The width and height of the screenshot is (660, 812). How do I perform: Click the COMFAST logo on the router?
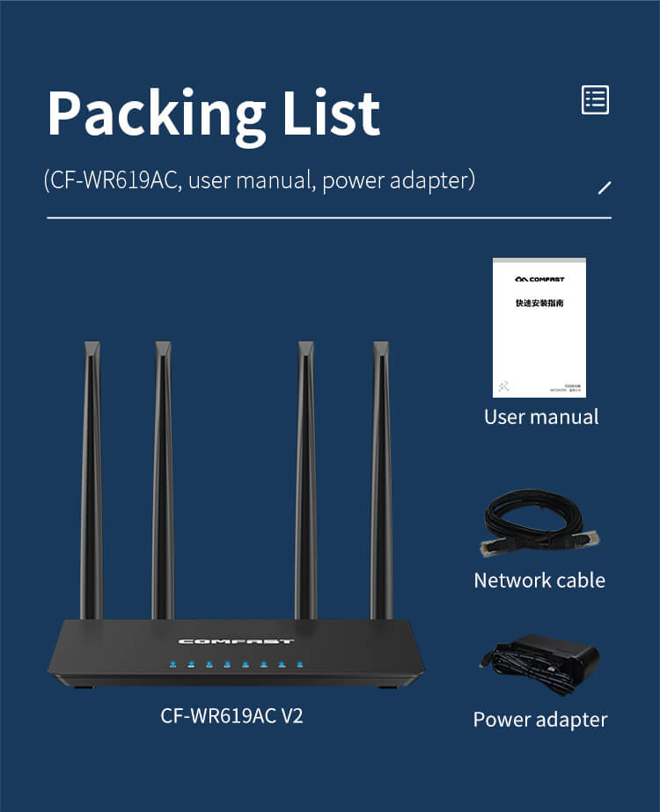click(x=236, y=641)
